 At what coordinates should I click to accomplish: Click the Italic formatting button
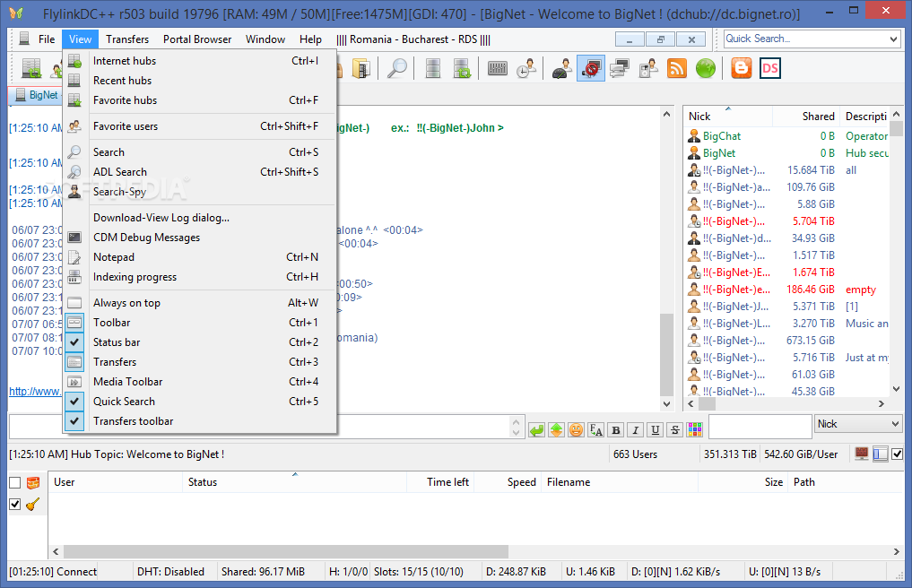coord(635,430)
